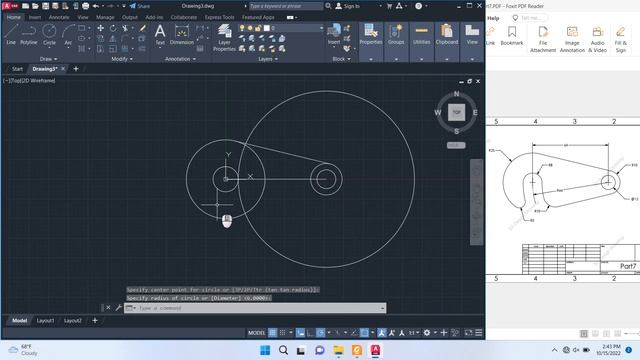Add a new layout with plus button

click(x=95, y=320)
